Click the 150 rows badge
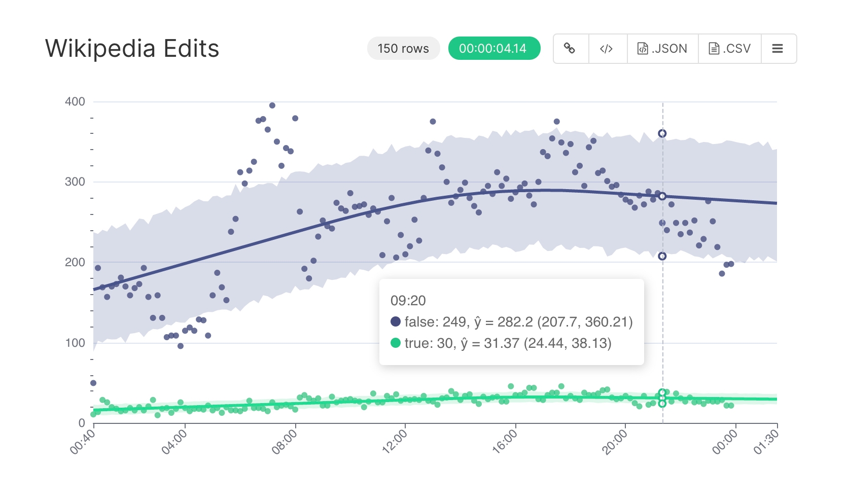This screenshot has height=504, width=847. (x=403, y=49)
